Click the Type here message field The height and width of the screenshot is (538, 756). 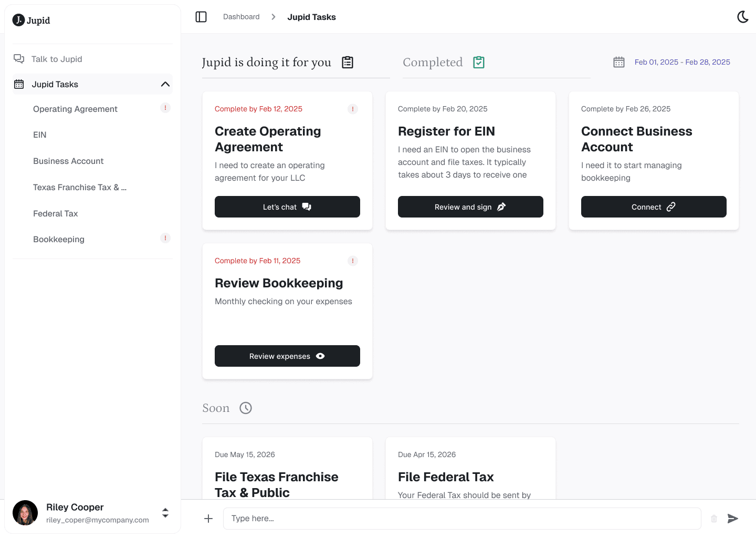[462, 519]
